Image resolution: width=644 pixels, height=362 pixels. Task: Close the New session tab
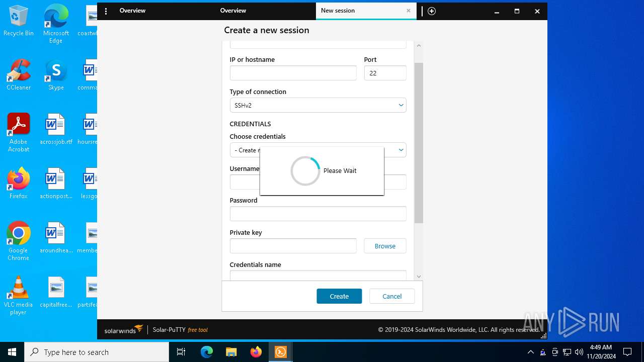(409, 11)
